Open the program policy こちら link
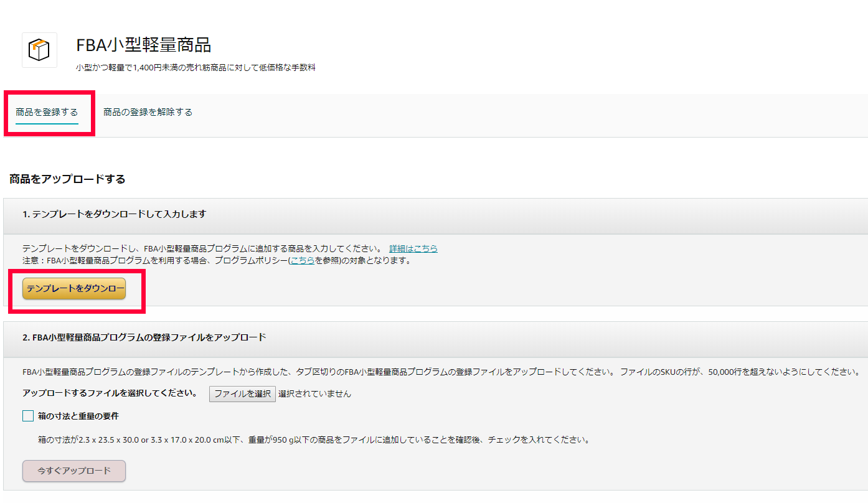 click(302, 261)
